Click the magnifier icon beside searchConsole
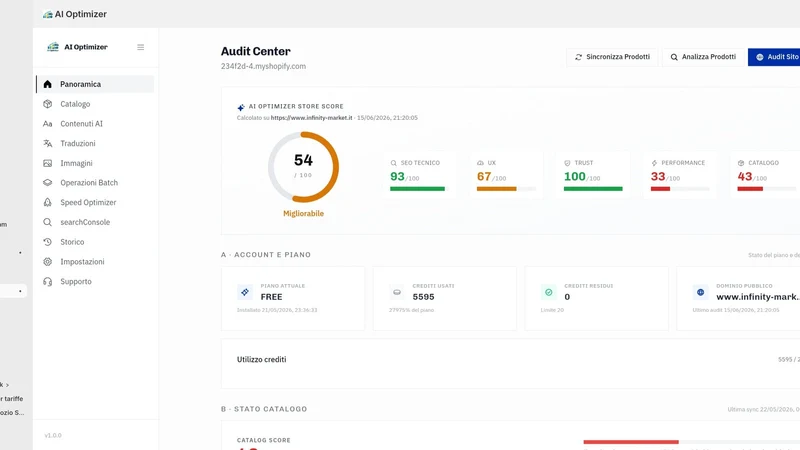This screenshot has width=800, height=450. 47,222
